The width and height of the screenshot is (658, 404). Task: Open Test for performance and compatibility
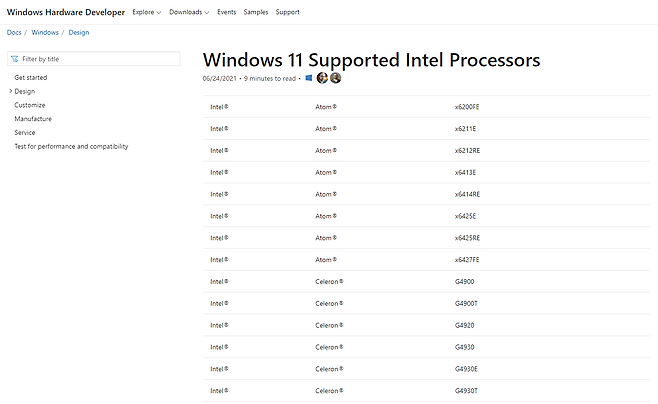pyautogui.click(x=71, y=147)
